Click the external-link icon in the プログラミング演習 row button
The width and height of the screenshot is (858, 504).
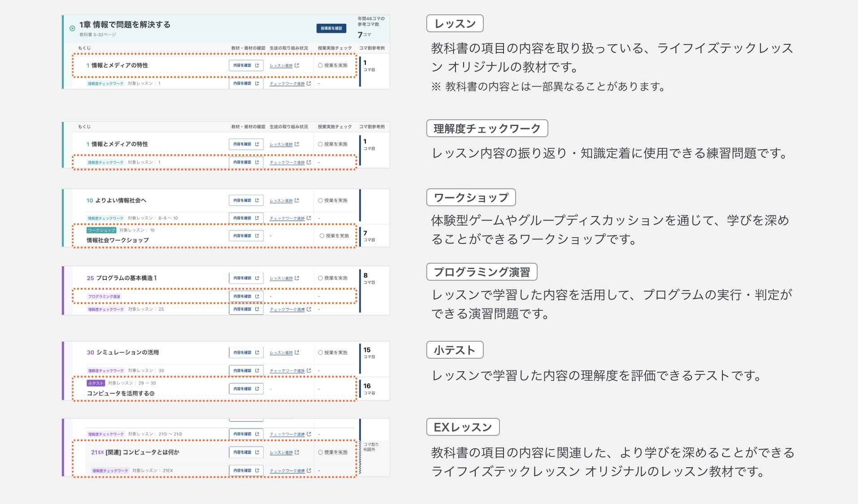pos(257,296)
